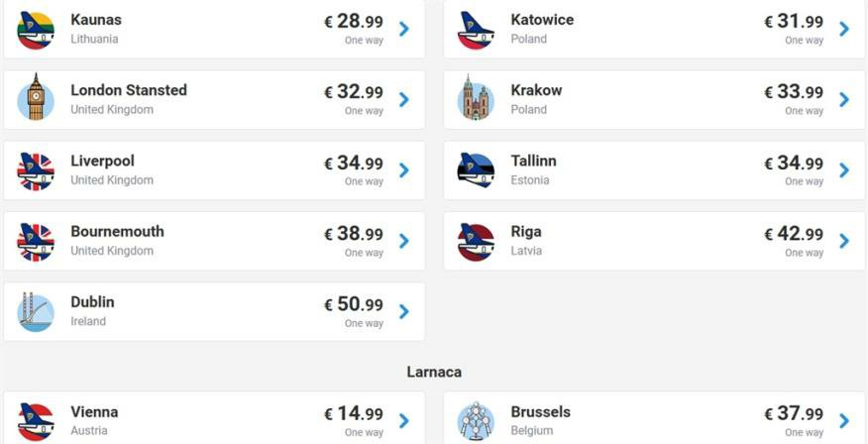The width and height of the screenshot is (868, 444).
Task: Click the Liverpool UK flag plane icon
Action: [36, 170]
